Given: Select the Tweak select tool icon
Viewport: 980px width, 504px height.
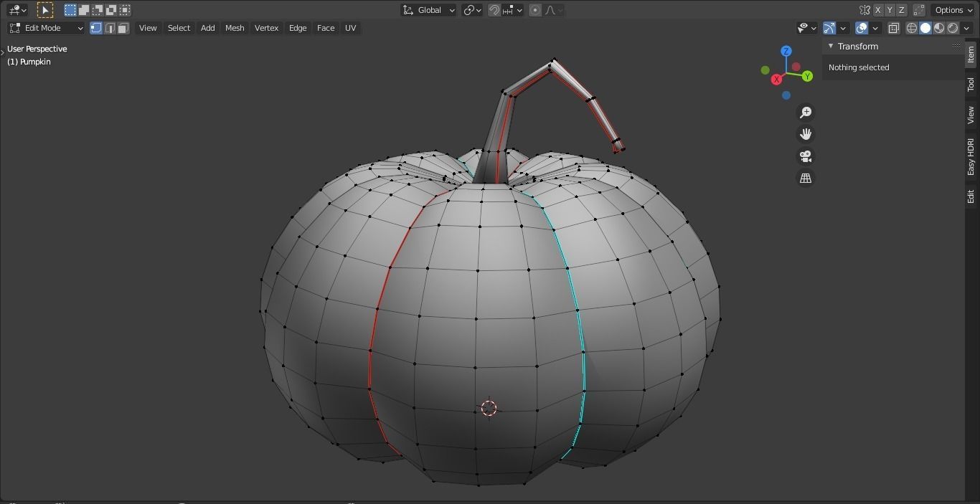Looking at the screenshot, I should [45, 10].
